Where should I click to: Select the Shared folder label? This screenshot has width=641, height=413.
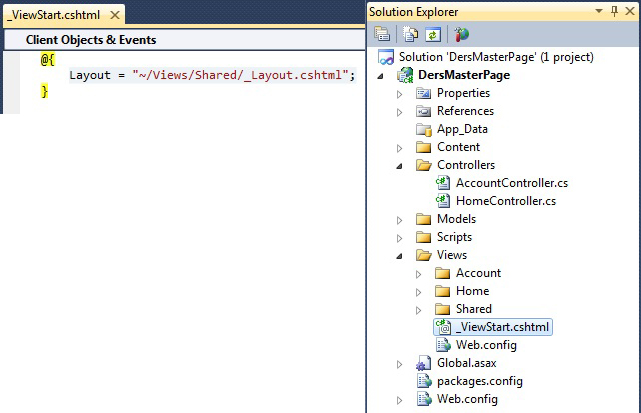coord(473,309)
